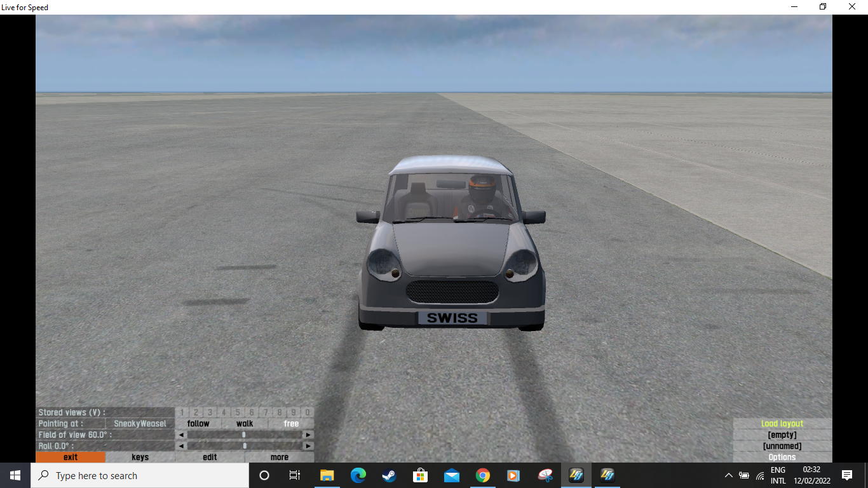Click the 'Pointing at :' label

click(61, 424)
